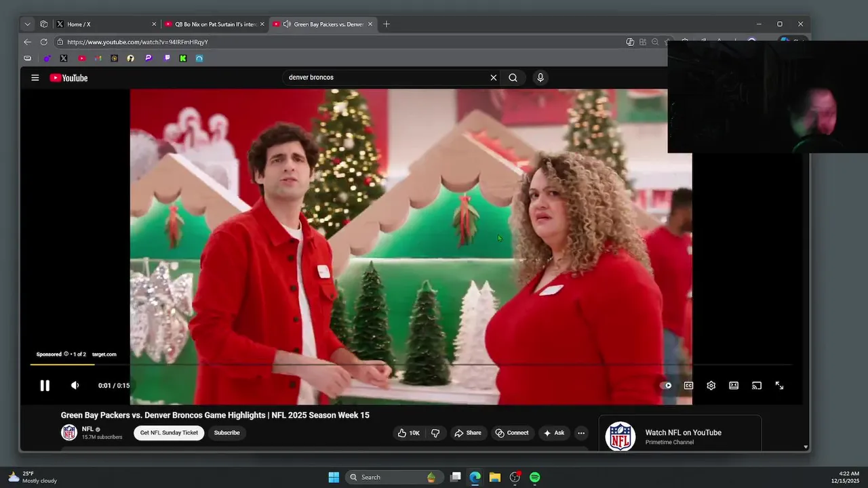Enter fullscreen mode
This screenshot has height=488, width=868.
click(779, 386)
